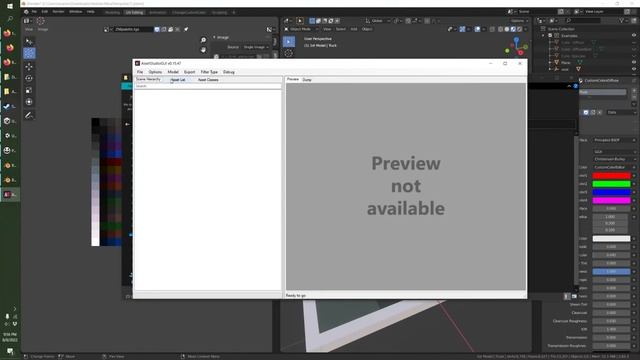
Task: Click the image name field in UV editor header
Action: coord(133,29)
